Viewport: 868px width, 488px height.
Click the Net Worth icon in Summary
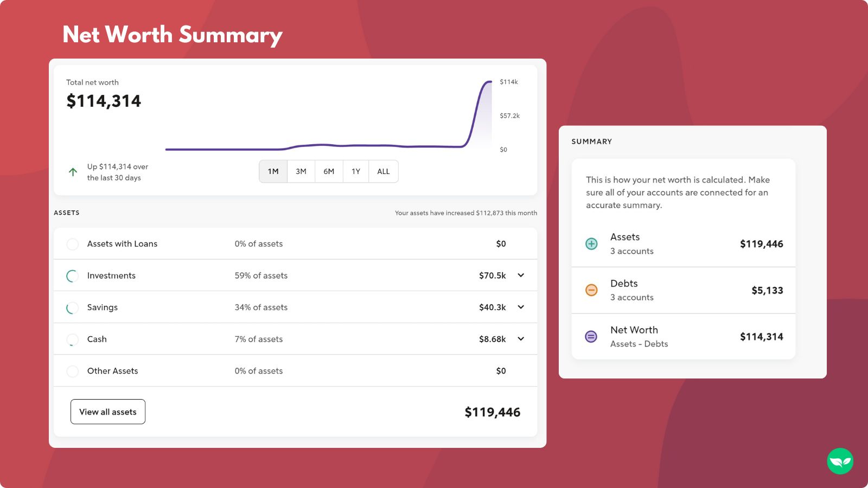[590, 336]
